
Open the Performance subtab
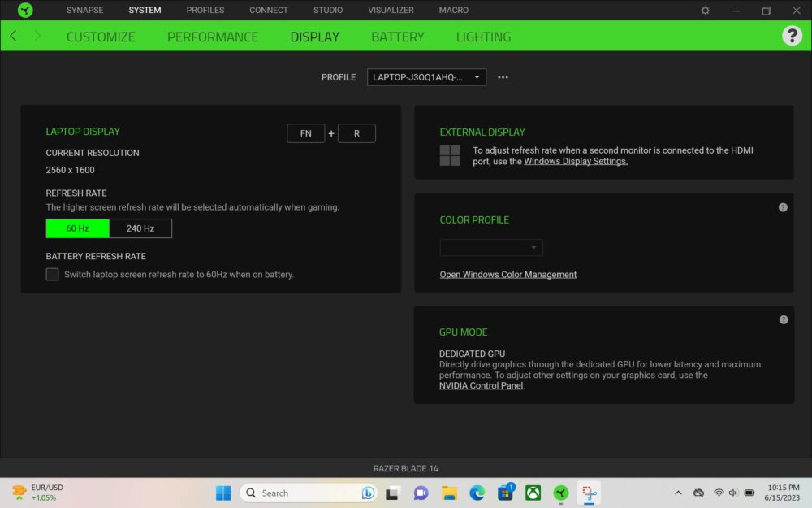(213, 37)
